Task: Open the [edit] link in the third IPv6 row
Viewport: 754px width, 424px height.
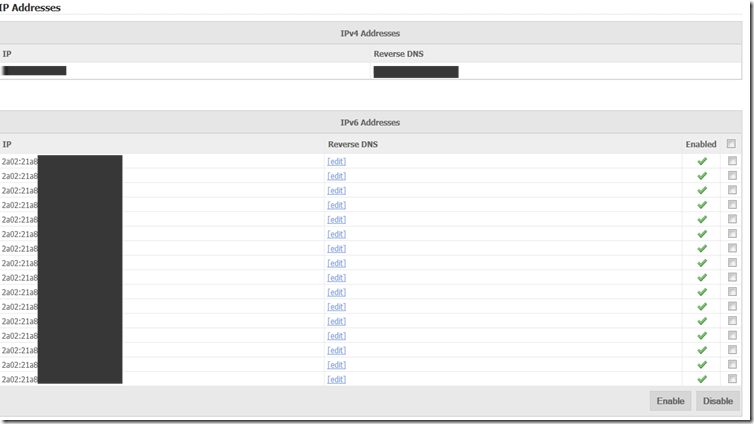Action: pyautogui.click(x=337, y=190)
